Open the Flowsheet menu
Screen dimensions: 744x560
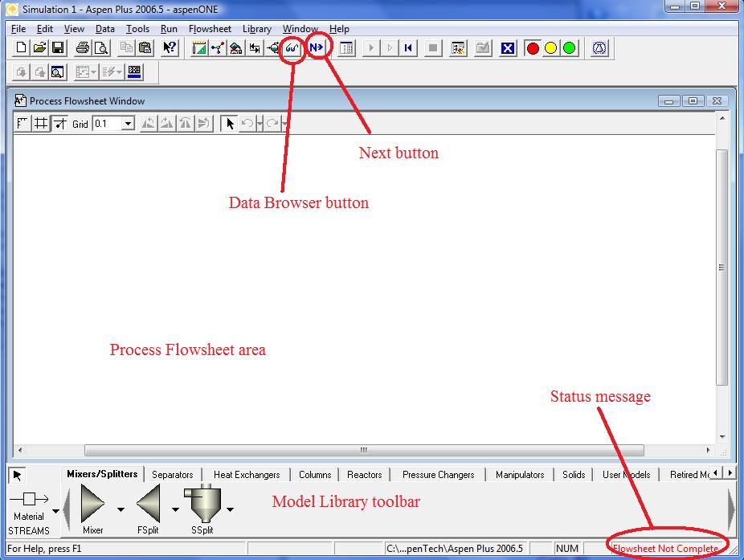click(x=210, y=29)
